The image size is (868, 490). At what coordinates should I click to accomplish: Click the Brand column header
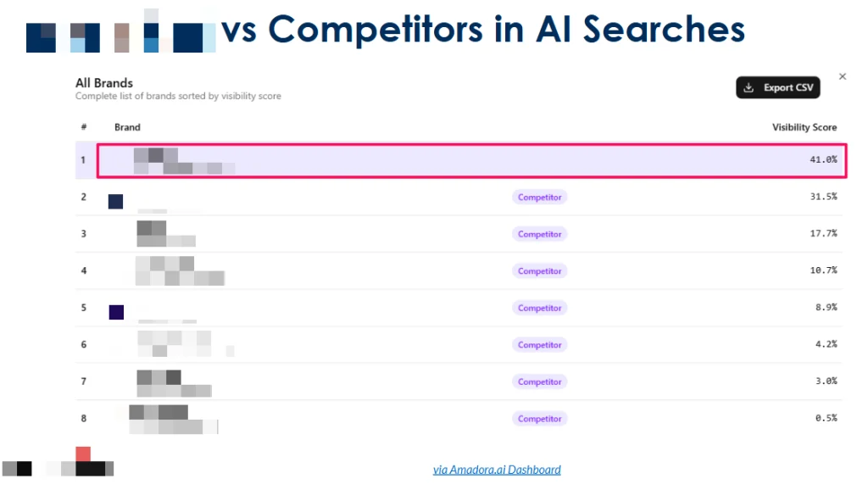point(127,127)
